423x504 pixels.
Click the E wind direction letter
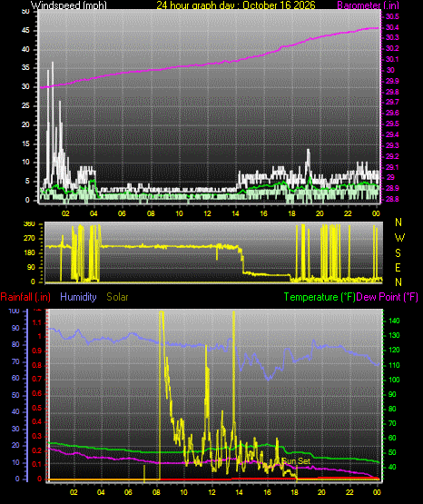pos(398,267)
